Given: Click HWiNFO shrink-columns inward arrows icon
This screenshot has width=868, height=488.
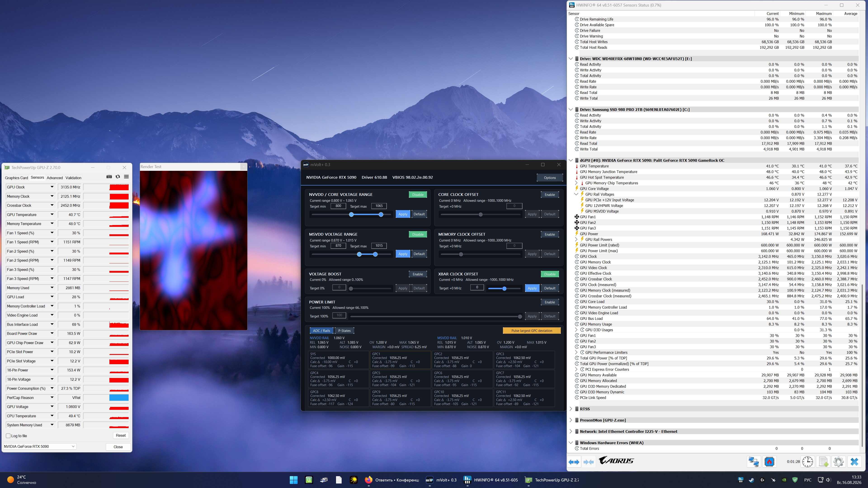Looking at the screenshot, I should tap(588, 462).
